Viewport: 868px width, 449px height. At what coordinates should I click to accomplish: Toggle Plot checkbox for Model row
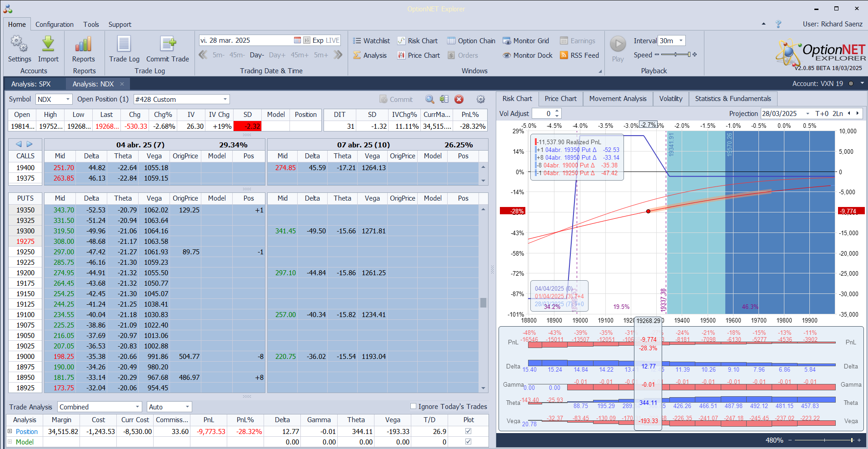tap(468, 442)
